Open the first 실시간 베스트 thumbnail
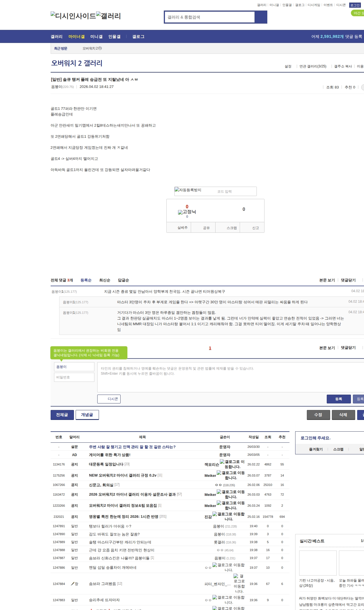 pyautogui.click(x=318, y=563)
